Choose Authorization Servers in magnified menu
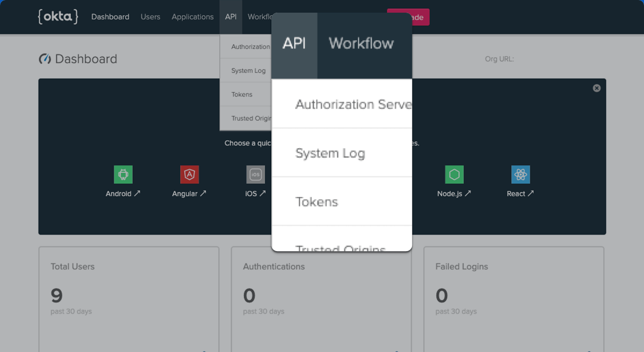644x352 pixels. tap(342, 104)
